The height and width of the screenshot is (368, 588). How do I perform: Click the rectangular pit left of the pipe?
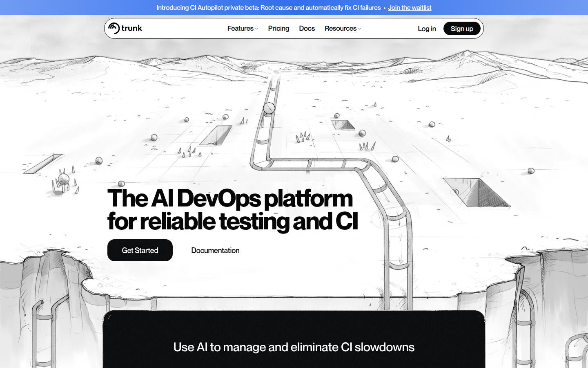tap(216, 135)
